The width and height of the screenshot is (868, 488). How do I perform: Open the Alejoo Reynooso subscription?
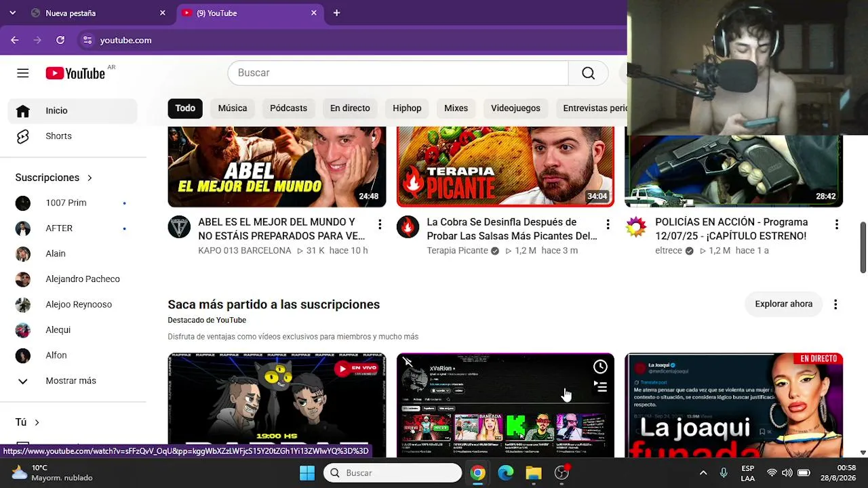point(73,304)
